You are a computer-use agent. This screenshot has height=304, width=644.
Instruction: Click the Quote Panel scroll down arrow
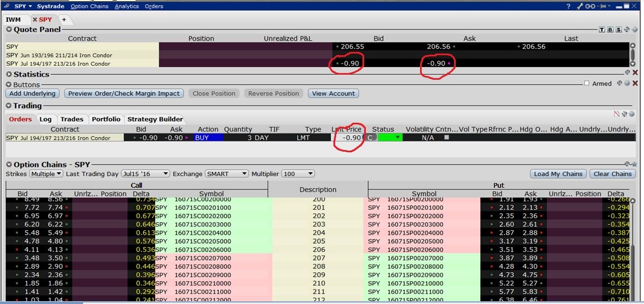tap(633, 64)
